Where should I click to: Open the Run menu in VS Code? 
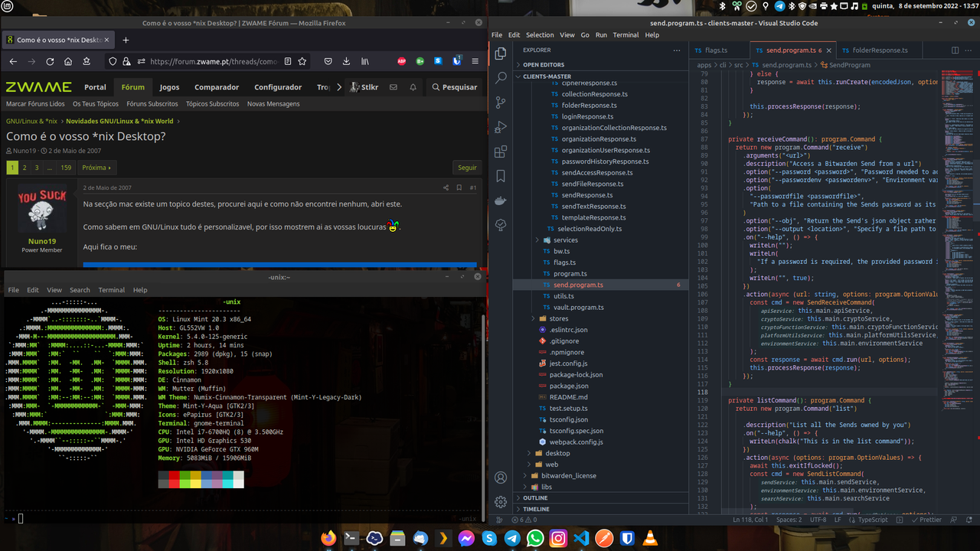601,35
